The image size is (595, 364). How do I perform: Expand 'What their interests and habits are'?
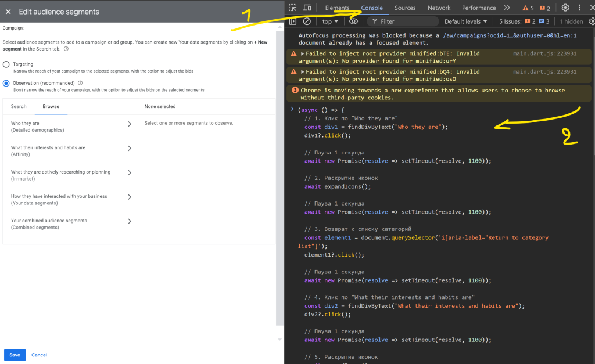pyautogui.click(x=129, y=148)
